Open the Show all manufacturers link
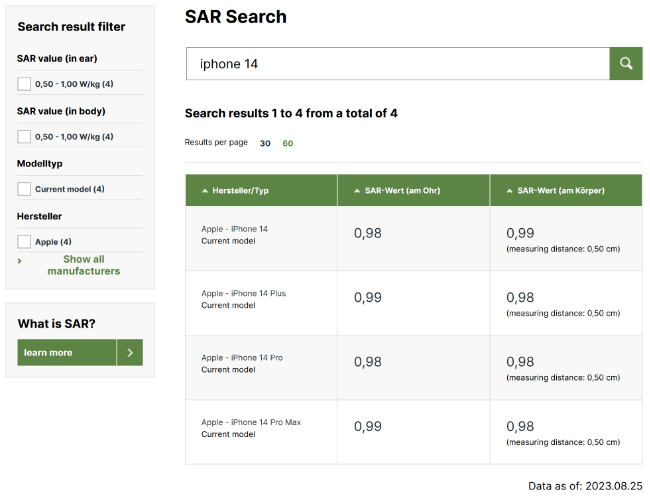The height and width of the screenshot is (497, 650). click(x=84, y=265)
